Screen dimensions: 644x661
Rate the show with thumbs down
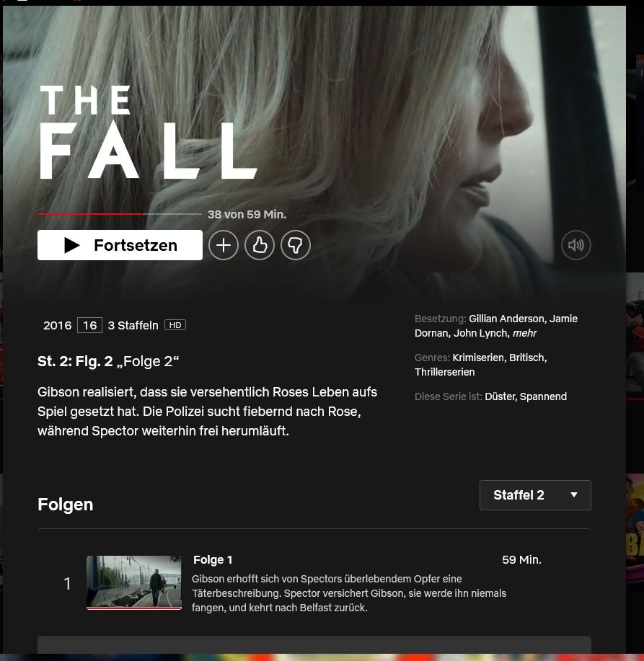[295, 245]
